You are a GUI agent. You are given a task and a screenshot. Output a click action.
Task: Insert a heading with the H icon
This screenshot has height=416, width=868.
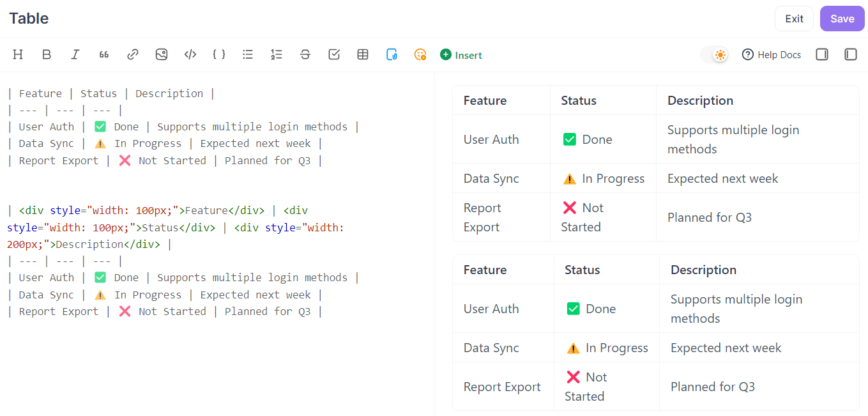point(18,55)
